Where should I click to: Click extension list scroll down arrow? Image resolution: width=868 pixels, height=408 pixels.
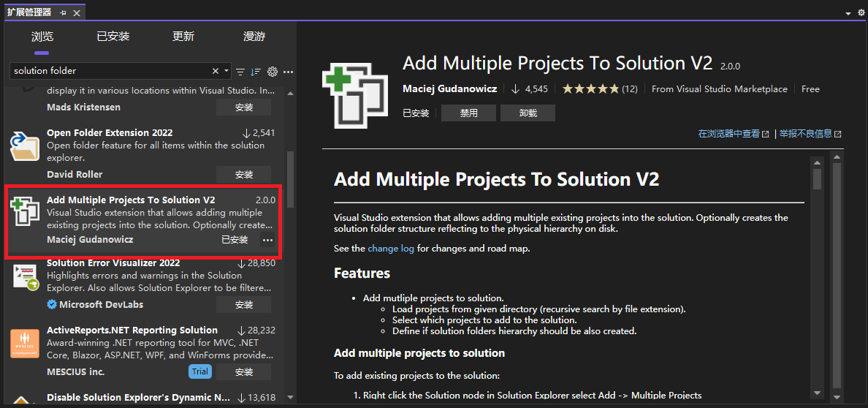[x=291, y=398]
